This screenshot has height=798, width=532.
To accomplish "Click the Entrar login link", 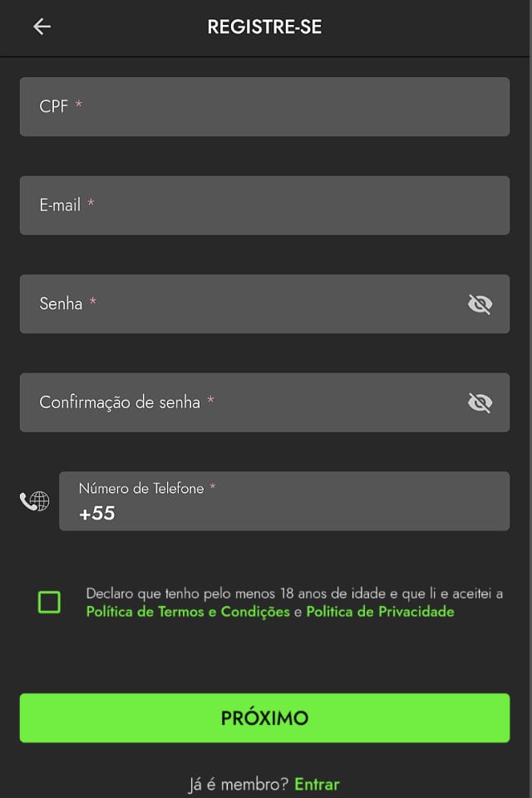I will point(317,784).
